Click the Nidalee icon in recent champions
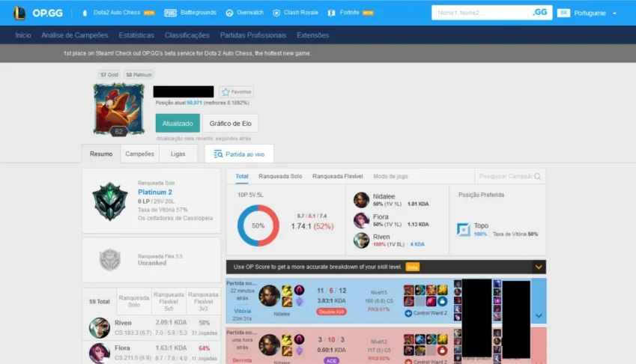This screenshot has height=364, width=636. [x=361, y=200]
